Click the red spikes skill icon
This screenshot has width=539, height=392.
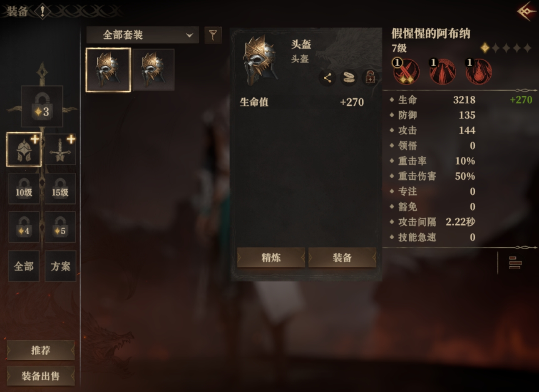(x=442, y=71)
